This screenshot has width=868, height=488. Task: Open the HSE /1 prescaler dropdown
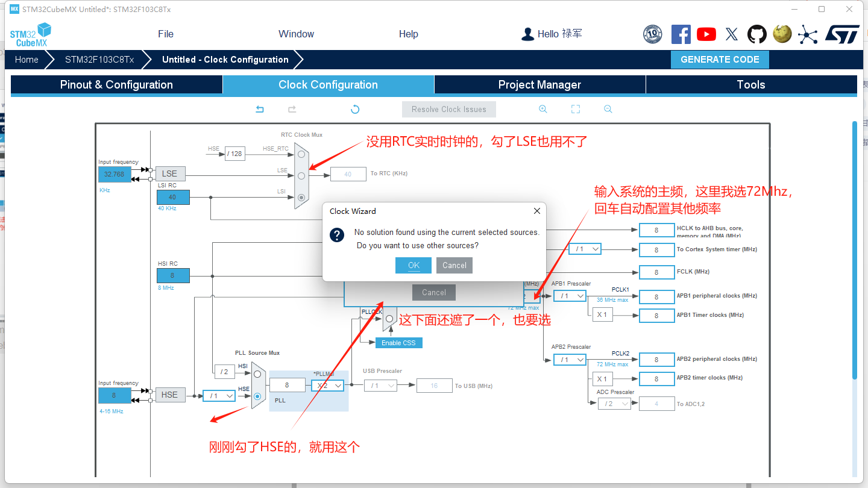pyautogui.click(x=219, y=396)
